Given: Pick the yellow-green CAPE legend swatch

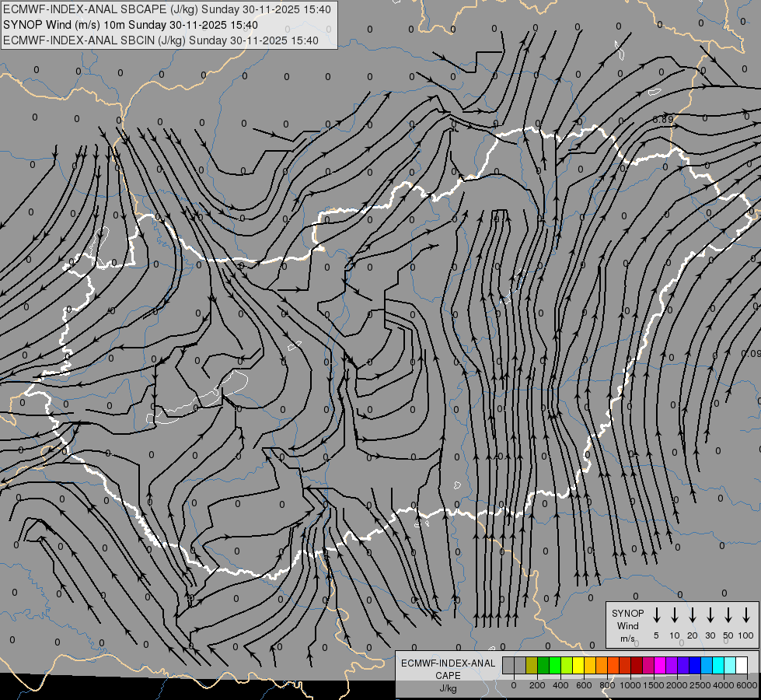Looking at the screenshot, I should click(567, 665).
